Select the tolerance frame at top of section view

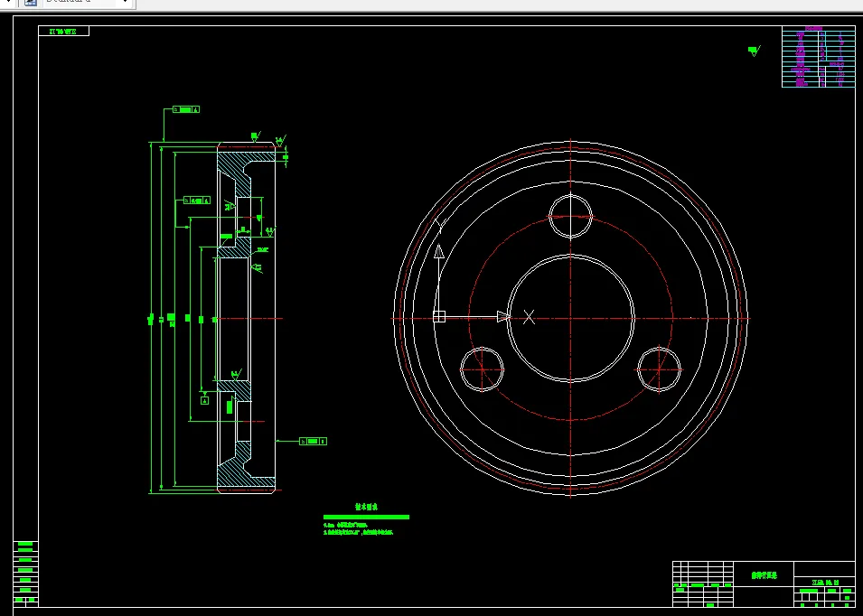click(x=186, y=109)
